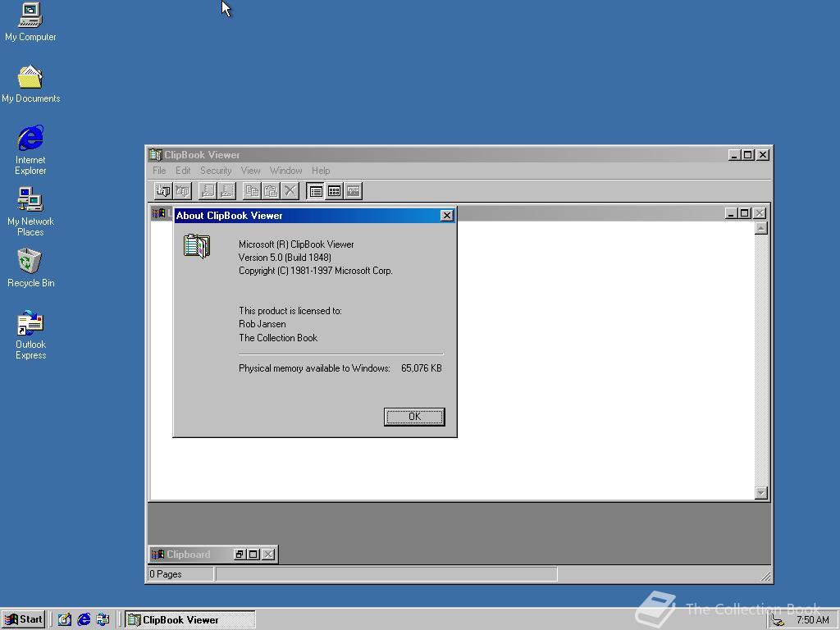
Task: Open My Computer desktop icon
Action: [x=30, y=22]
